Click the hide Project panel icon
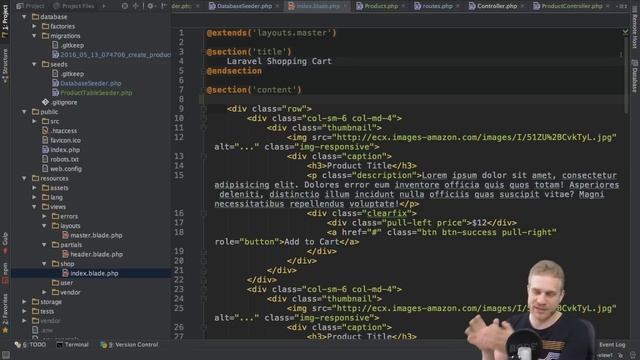 [x=163, y=6]
